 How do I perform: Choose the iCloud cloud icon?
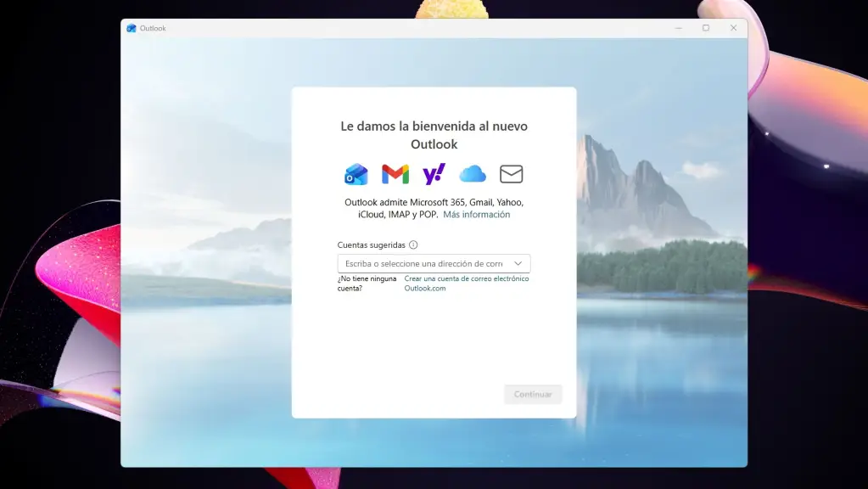[473, 174]
